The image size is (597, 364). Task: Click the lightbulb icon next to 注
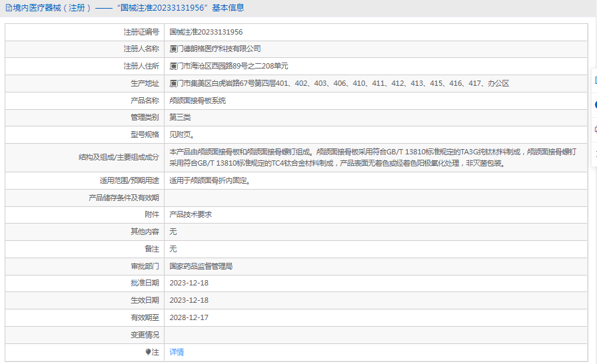pos(148,352)
